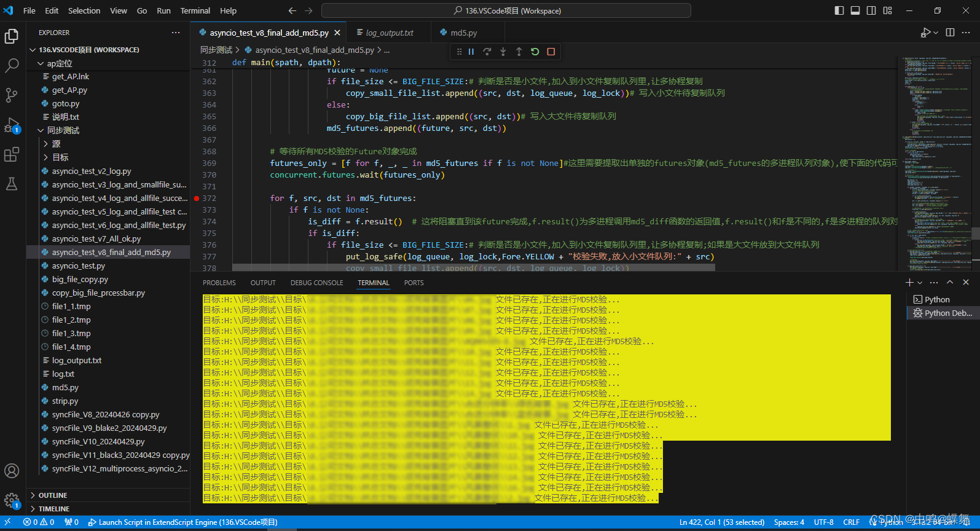Open the Accounts menu icon
Screen dimensions: 980x531
click(x=12, y=471)
